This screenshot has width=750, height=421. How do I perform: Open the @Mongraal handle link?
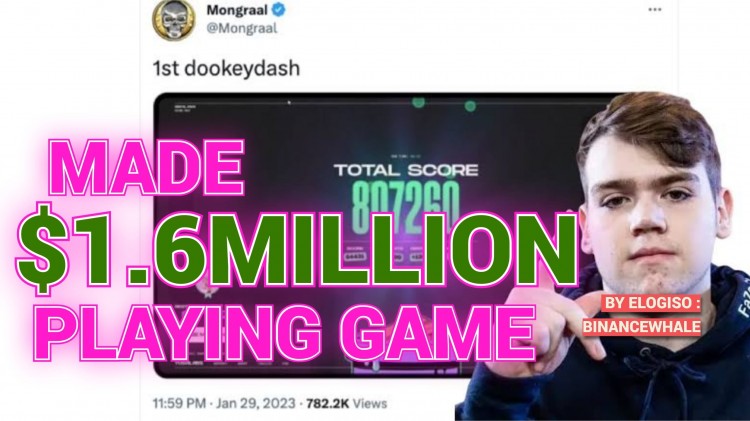click(x=242, y=28)
